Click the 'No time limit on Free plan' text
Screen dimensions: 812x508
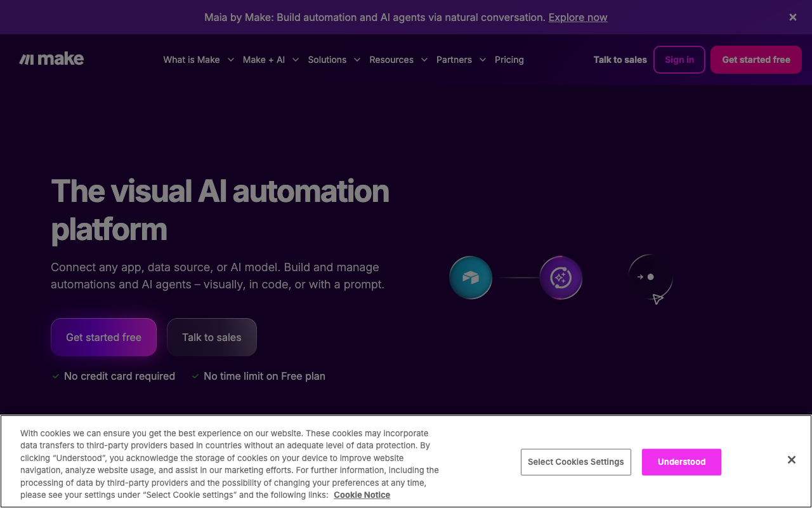click(265, 376)
